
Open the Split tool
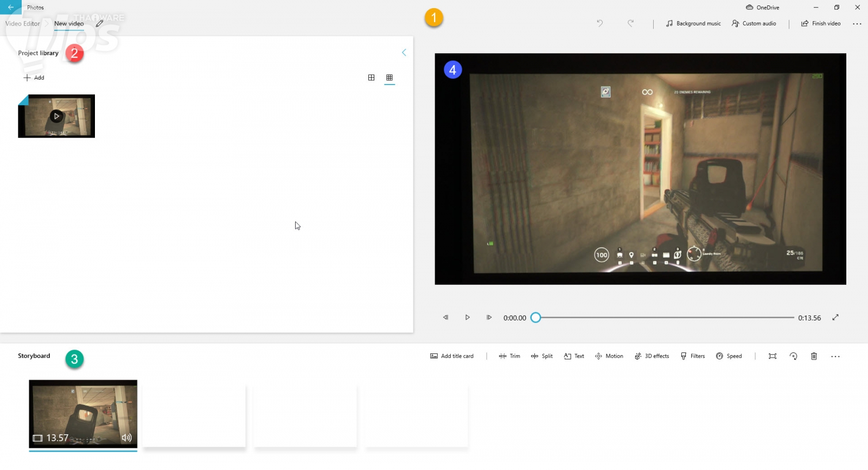[542, 356]
